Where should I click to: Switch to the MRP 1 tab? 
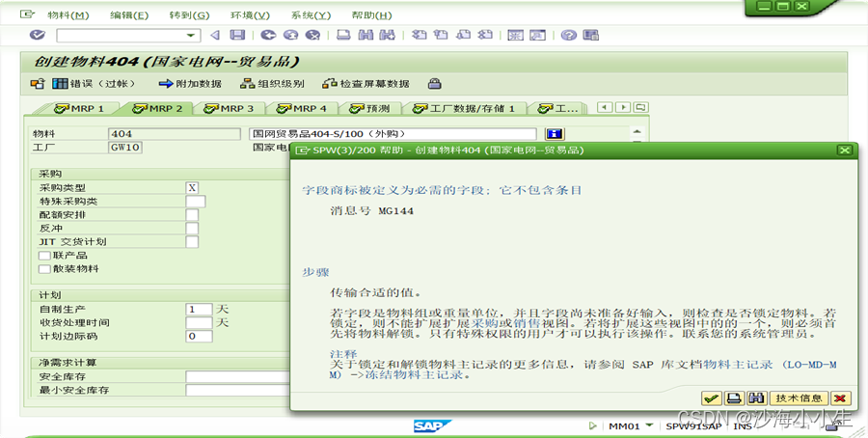coord(79,108)
